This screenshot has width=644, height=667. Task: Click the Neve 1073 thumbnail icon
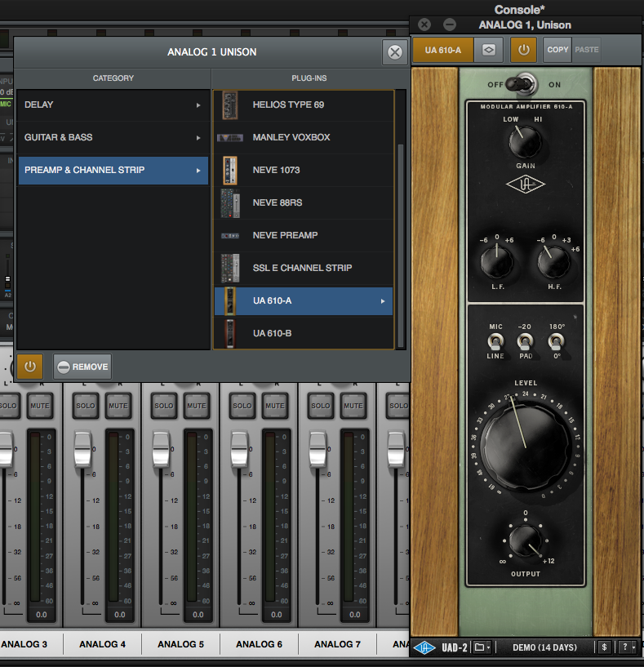tap(230, 170)
